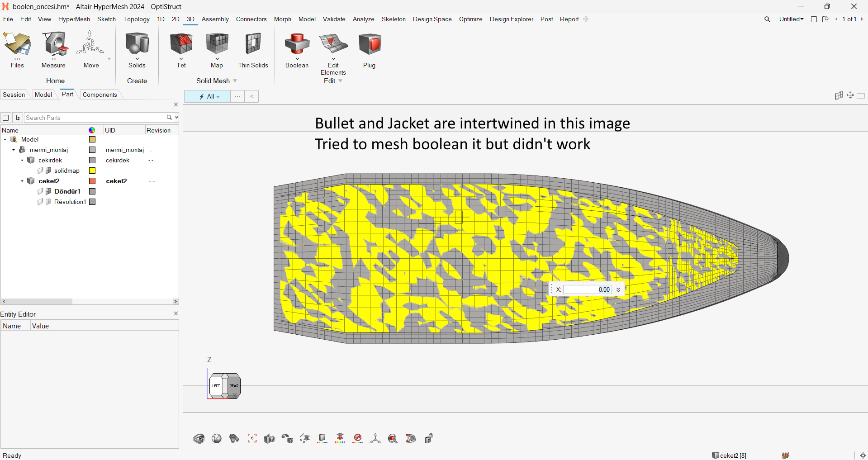The width and height of the screenshot is (868, 460).
Task: Open the Untitled page dropdown
Action: point(792,19)
